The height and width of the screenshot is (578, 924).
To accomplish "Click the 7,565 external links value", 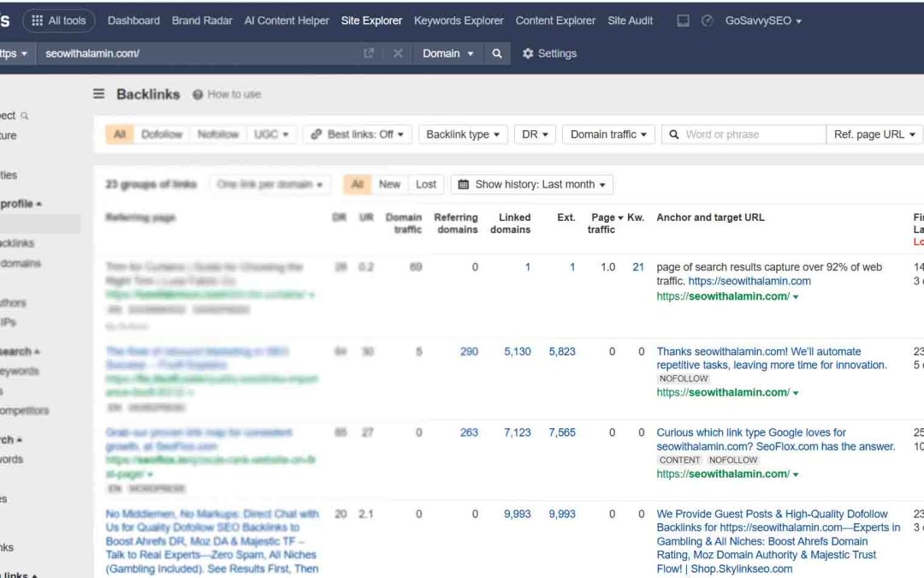I will coord(562,432).
